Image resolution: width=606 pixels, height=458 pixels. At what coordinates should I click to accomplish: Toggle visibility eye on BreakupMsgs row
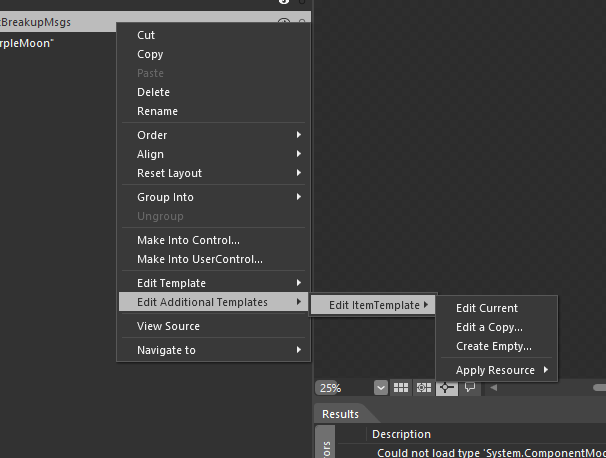click(283, 22)
